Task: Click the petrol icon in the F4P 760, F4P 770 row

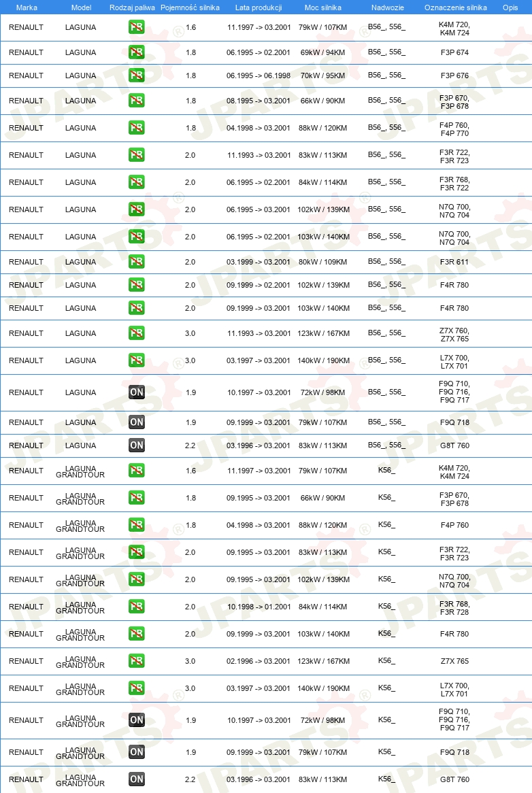Action: [137, 127]
